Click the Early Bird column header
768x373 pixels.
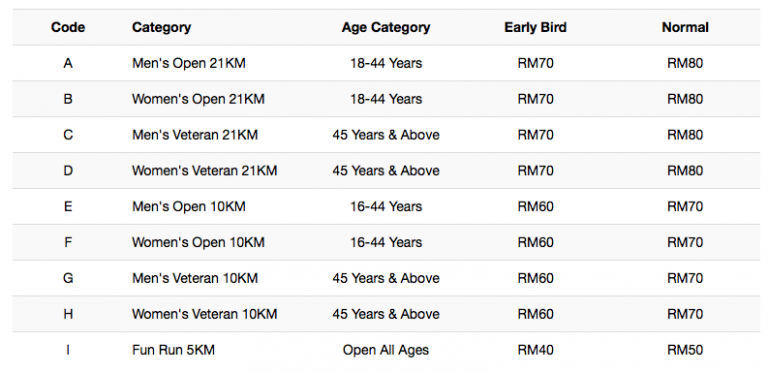tap(535, 27)
